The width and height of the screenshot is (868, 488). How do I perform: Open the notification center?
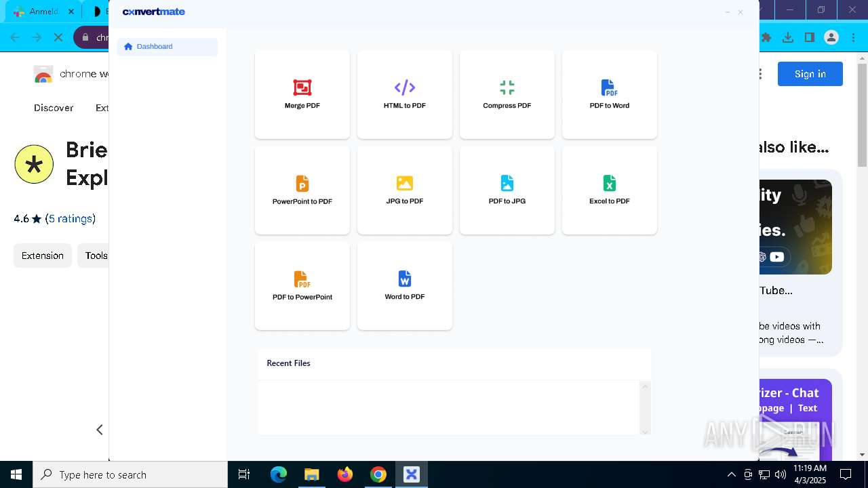[x=846, y=474]
